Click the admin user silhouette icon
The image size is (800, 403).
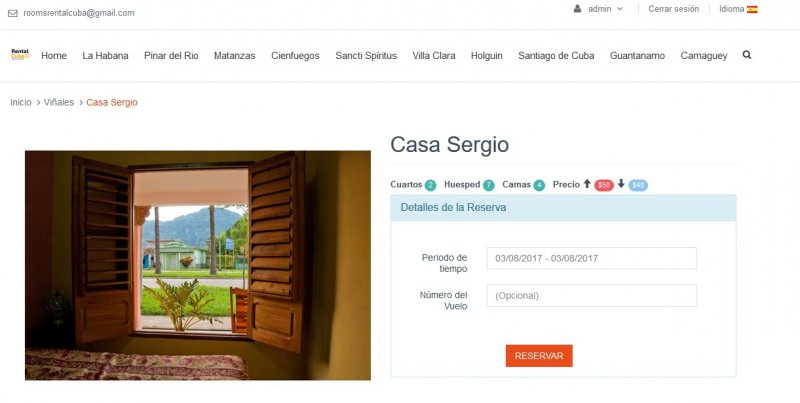coord(577,9)
